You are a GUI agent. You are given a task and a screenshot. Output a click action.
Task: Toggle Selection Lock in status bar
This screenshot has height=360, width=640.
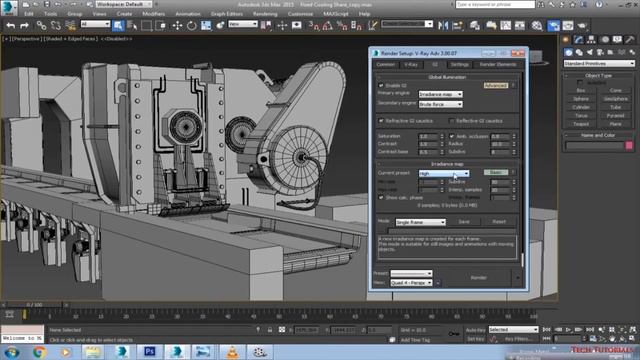point(270,330)
